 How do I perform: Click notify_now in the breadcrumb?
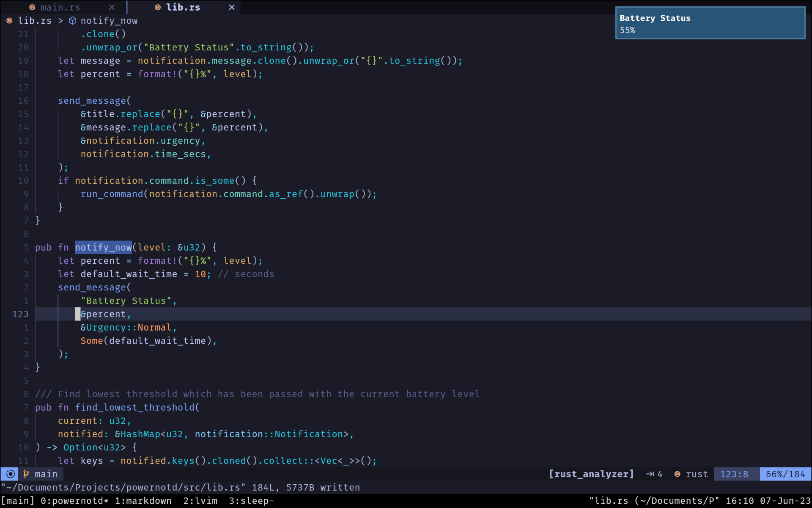(x=109, y=21)
